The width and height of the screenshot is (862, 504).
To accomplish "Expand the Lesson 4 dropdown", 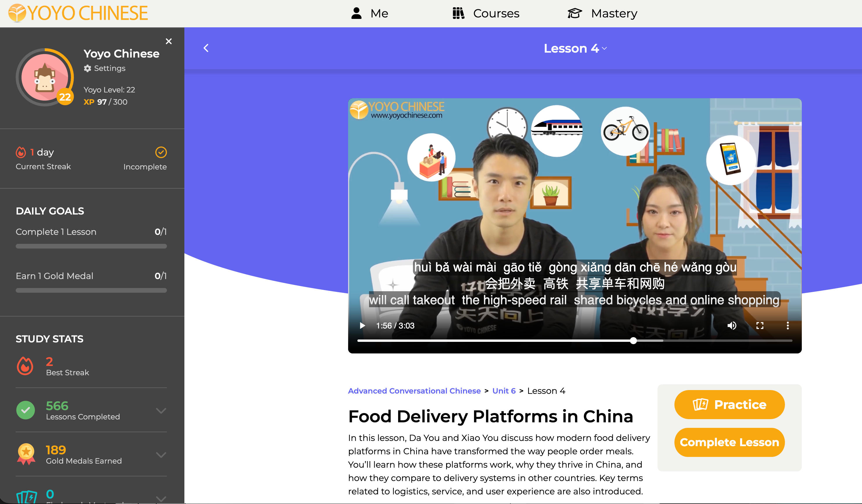I will [604, 49].
